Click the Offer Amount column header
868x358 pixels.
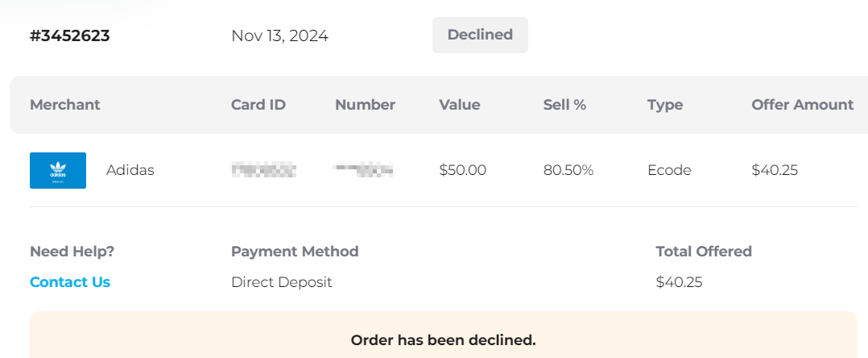pos(802,105)
